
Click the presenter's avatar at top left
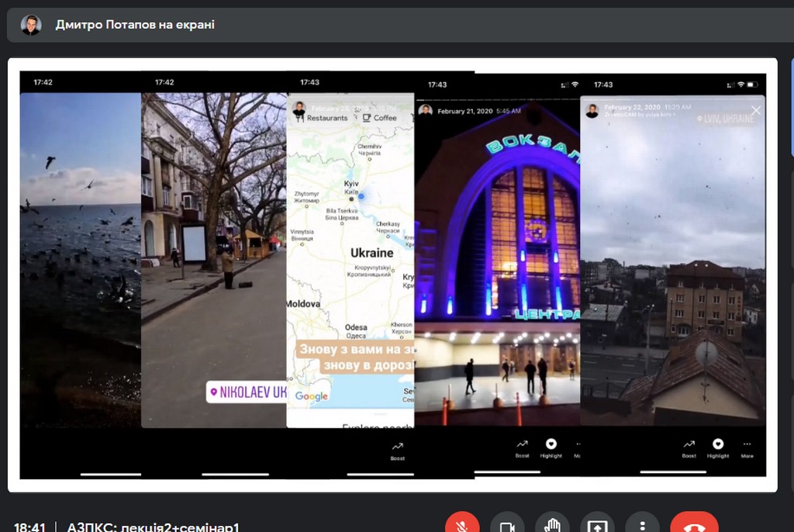(x=31, y=25)
